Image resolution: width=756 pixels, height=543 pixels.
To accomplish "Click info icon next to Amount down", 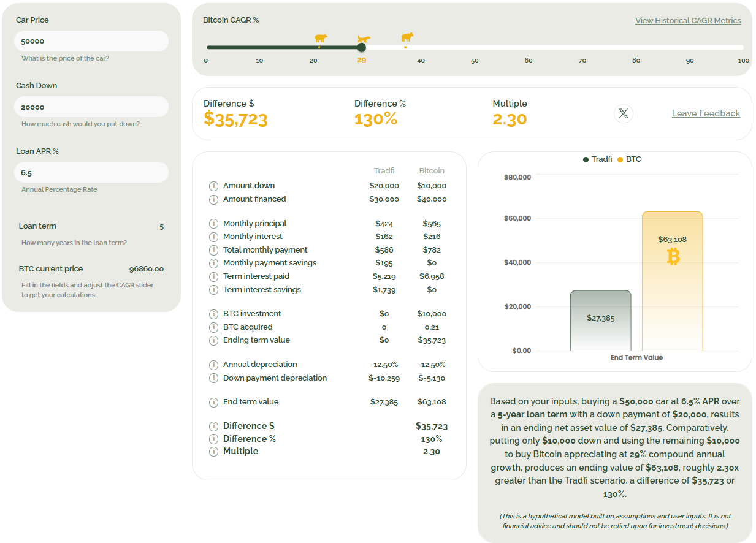I will pos(213,186).
